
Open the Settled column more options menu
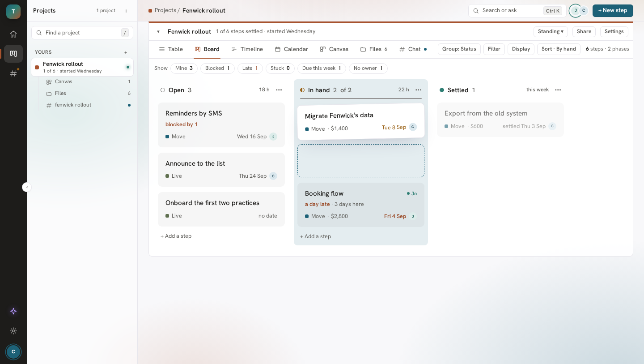point(558,90)
